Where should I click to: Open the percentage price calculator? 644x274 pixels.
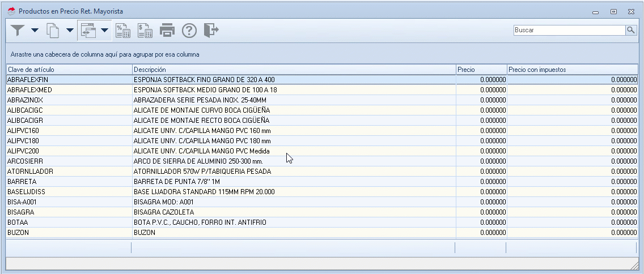123,31
